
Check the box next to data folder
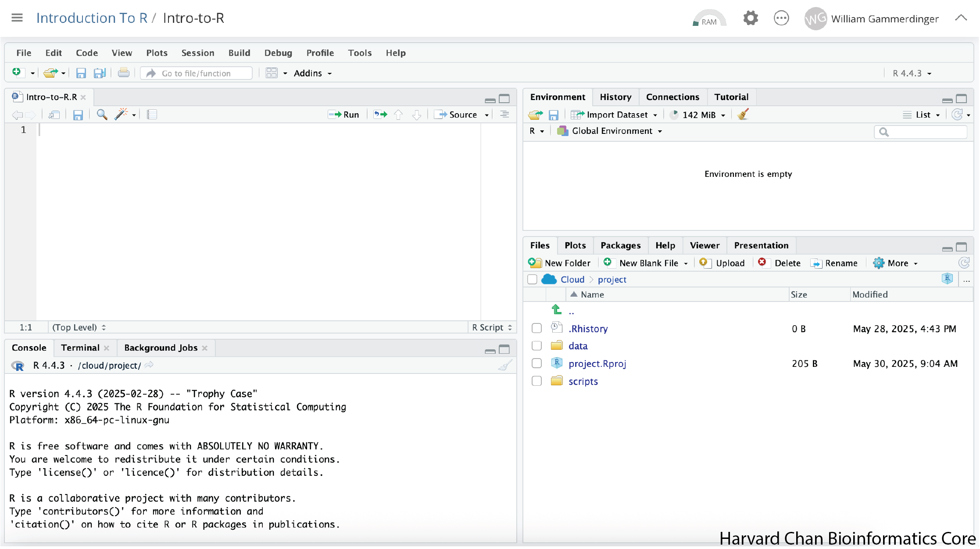(x=536, y=346)
